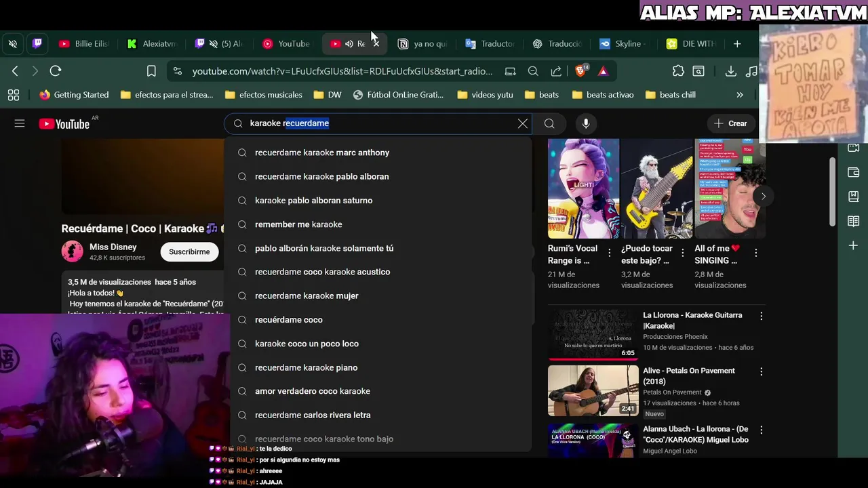
Task: Open downloads from the toolbar
Action: coord(730,70)
